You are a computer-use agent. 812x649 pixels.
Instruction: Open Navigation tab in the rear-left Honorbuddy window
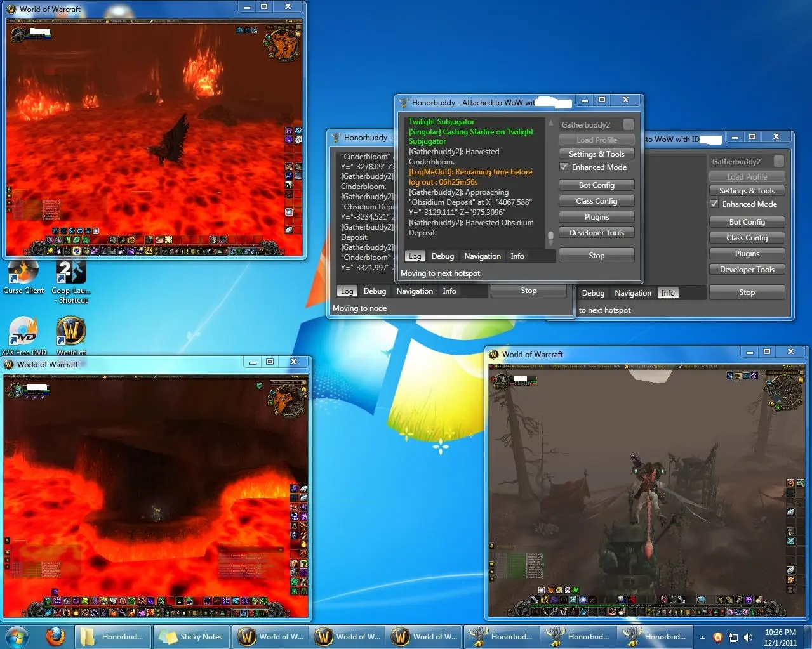pos(415,291)
